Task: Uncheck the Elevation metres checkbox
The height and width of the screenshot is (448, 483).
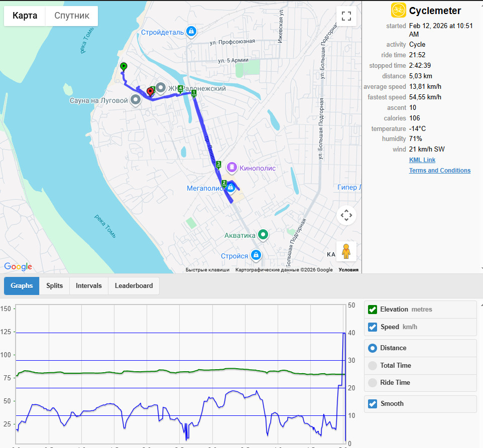Action: (x=373, y=310)
